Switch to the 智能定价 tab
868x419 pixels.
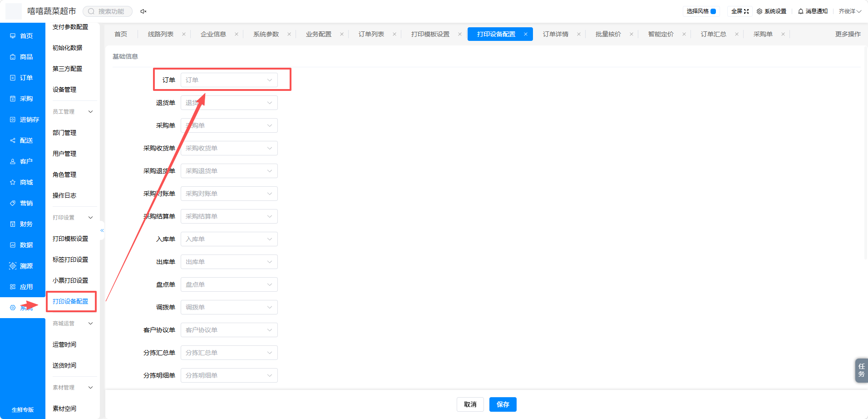pyautogui.click(x=661, y=34)
